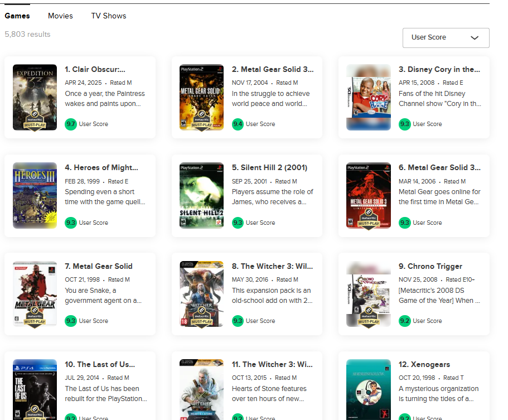Click the teal Xenogears cover art

tap(369, 389)
